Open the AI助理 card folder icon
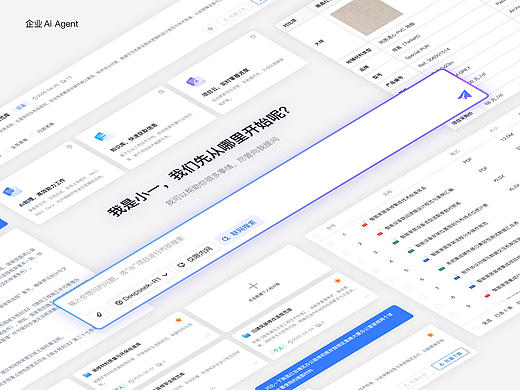The image size is (520, 390). [x=12, y=191]
